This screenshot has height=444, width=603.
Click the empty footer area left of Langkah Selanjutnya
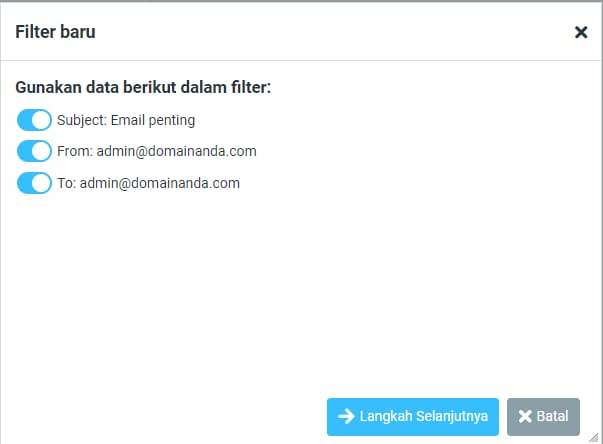[x=160, y=417]
